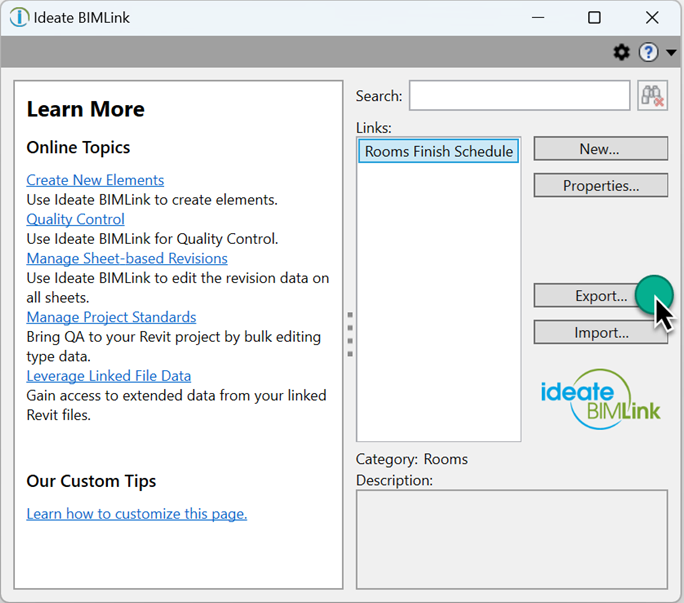Viewport: 684px width, 603px height.
Task: Open the settings gear icon
Action: [622, 52]
